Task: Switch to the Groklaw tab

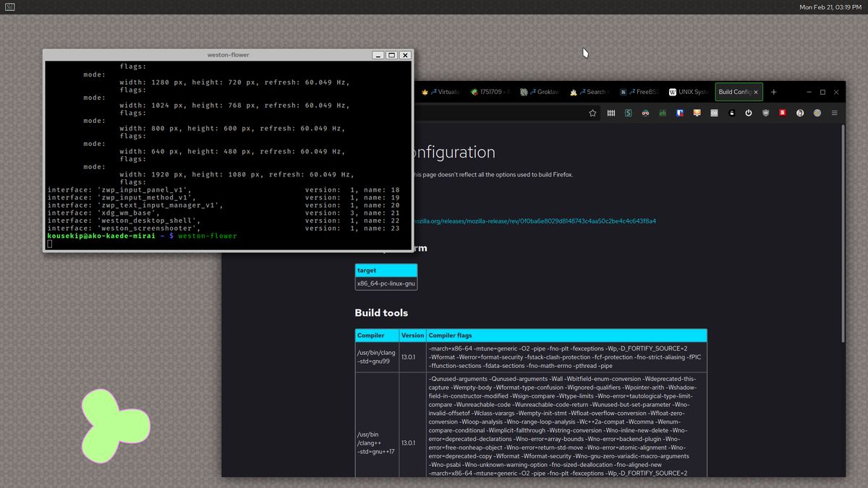Action: pos(542,92)
